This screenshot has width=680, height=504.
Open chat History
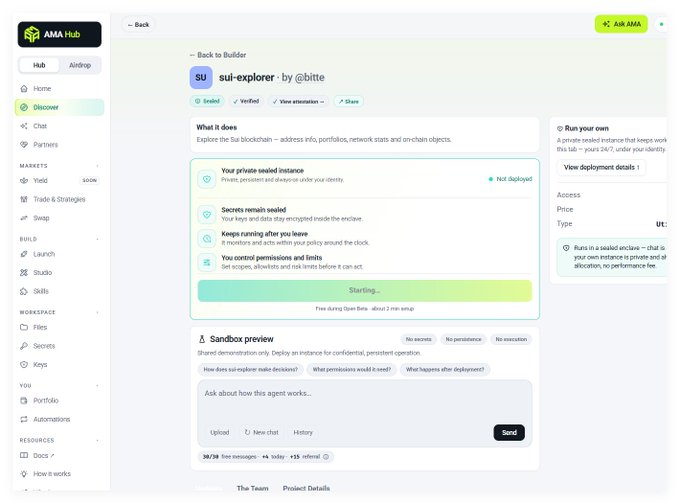coord(303,432)
